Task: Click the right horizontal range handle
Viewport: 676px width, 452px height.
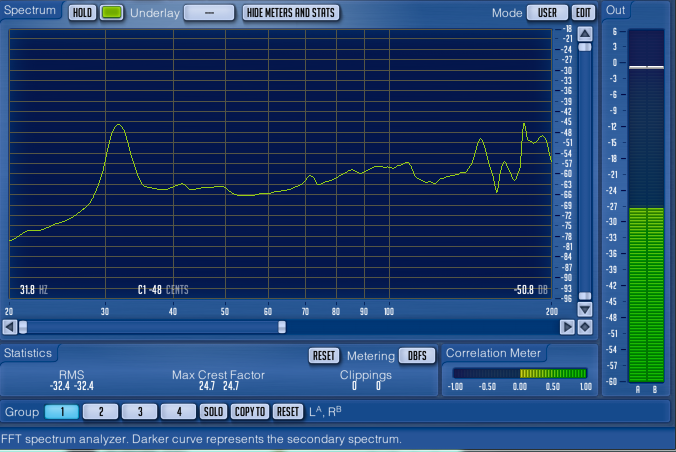Action: [x=282, y=327]
